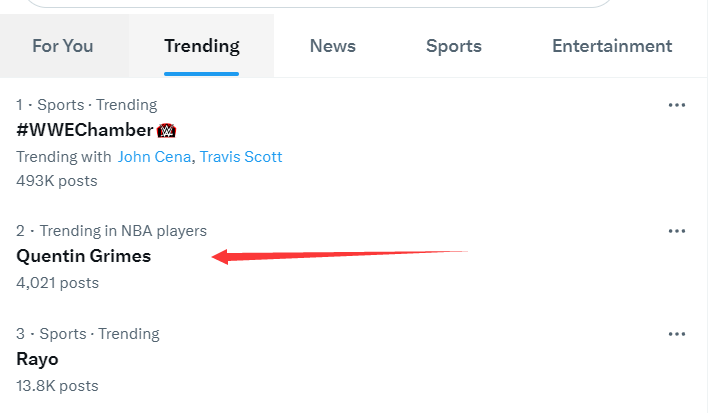716x413 pixels.
Task: Open the John Cena link
Action: 154,157
